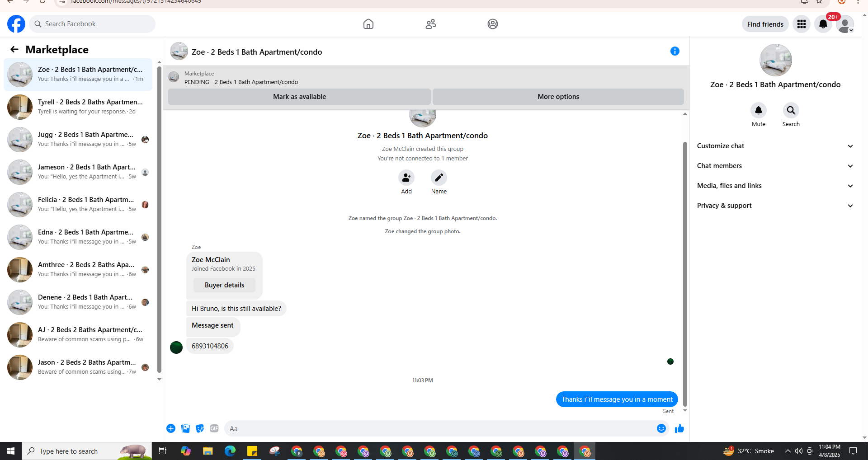This screenshot has width=868, height=460.
Task: Attach a photo or file
Action: 185,428
